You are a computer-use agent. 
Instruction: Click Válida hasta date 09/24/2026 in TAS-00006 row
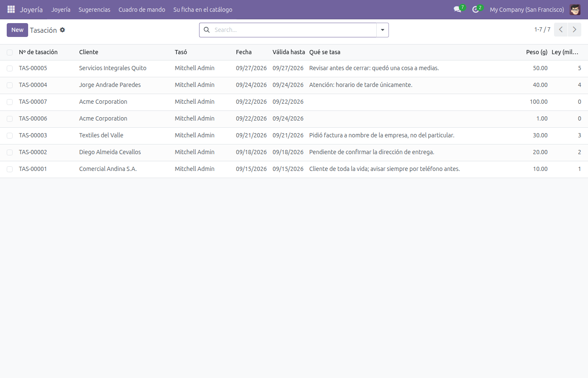[x=288, y=118]
